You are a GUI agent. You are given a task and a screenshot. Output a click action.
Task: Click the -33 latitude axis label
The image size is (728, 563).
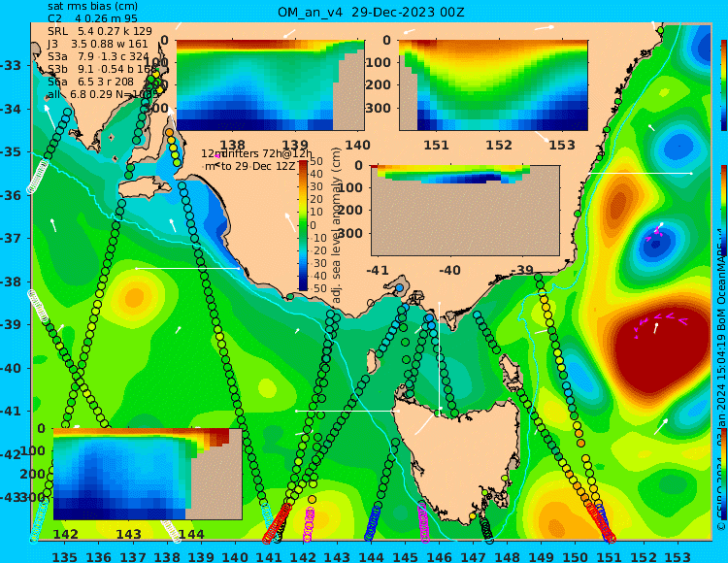[11, 65]
